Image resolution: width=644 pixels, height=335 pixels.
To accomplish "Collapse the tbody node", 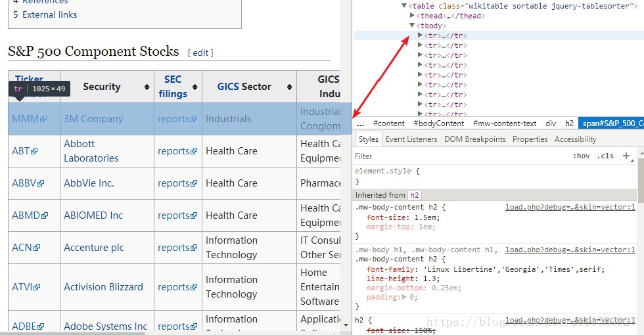I will (x=413, y=26).
